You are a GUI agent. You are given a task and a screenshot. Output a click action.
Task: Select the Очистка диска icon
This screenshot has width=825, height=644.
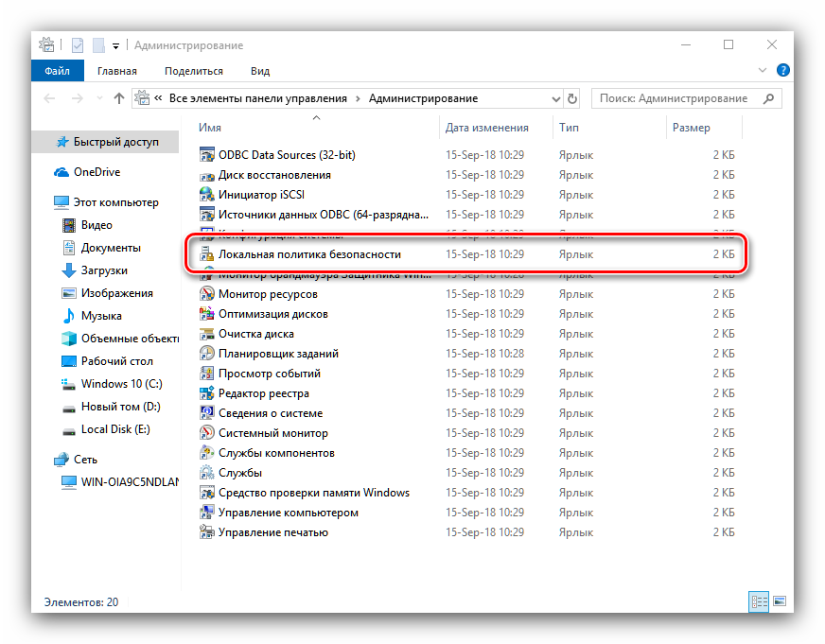(x=207, y=334)
